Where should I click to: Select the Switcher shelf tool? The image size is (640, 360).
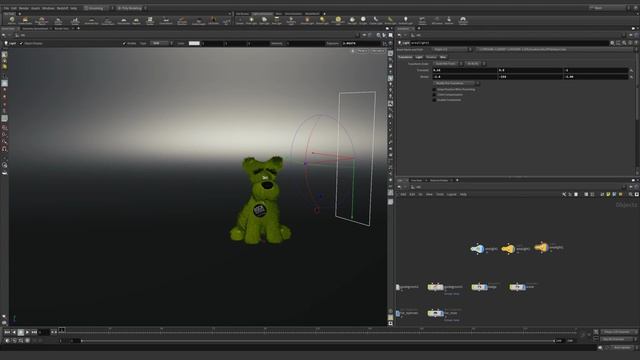coord(449,20)
